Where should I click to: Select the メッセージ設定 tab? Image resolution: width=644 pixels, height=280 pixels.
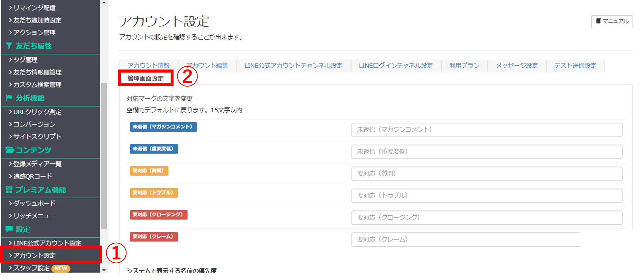point(517,66)
